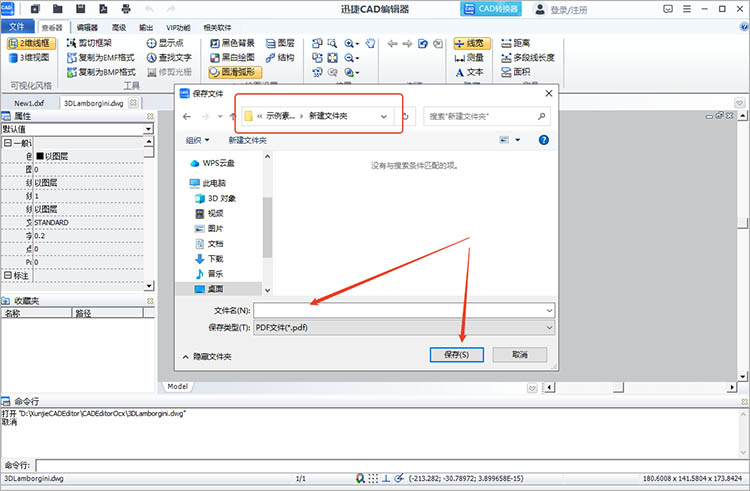Choose 复制为EMF格式 tool
The height and width of the screenshot is (491, 750).
coord(101,58)
